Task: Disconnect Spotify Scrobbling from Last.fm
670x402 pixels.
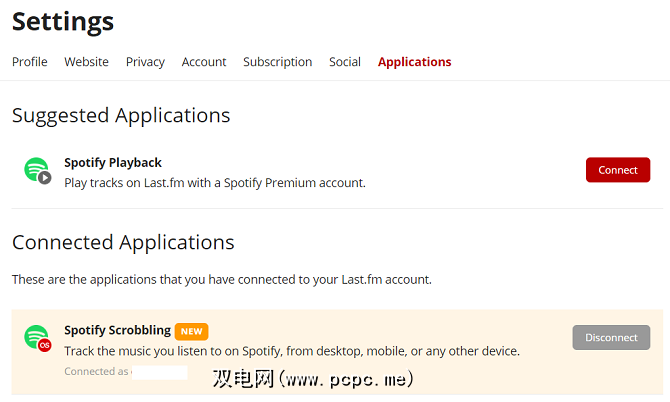Action: [x=611, y=338]
